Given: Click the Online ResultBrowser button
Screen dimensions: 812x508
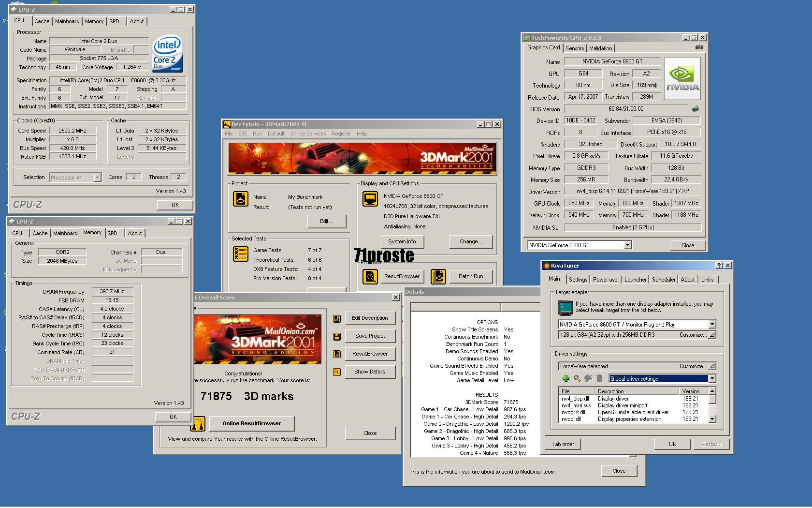Looking at the screenshot, I should (251, 423).
